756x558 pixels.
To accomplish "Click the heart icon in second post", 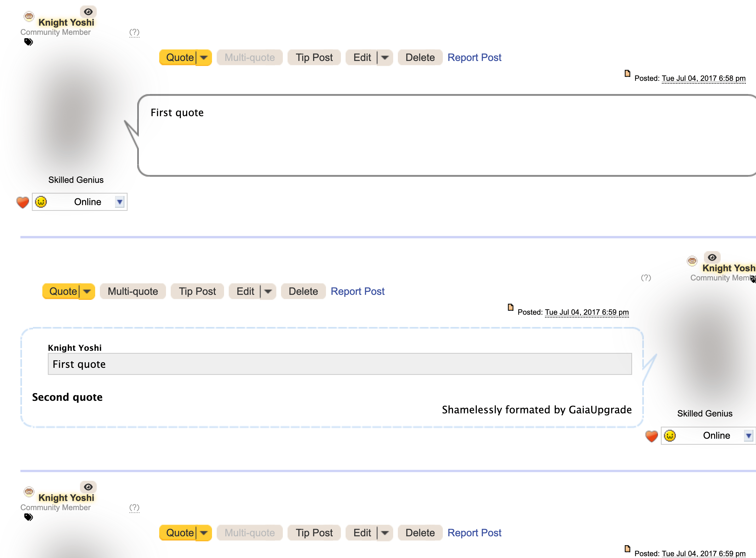I will click(651, 436).
